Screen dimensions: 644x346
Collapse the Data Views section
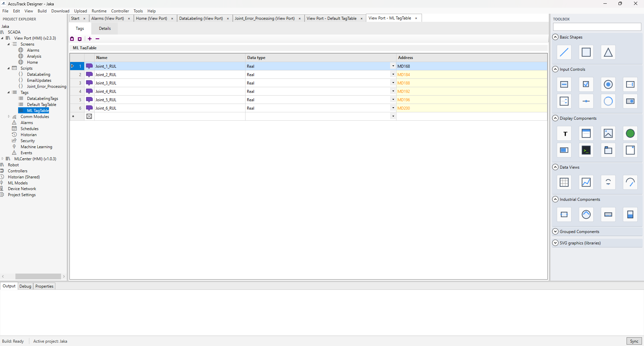pyautogui.click(x=555, y=167)
